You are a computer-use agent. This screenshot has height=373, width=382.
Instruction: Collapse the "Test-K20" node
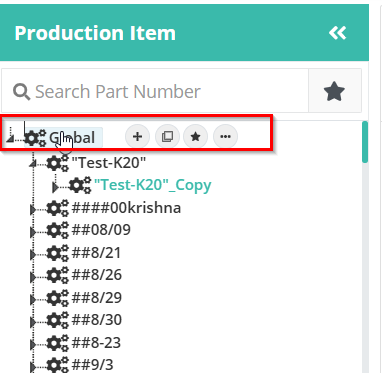click(33, 164)
